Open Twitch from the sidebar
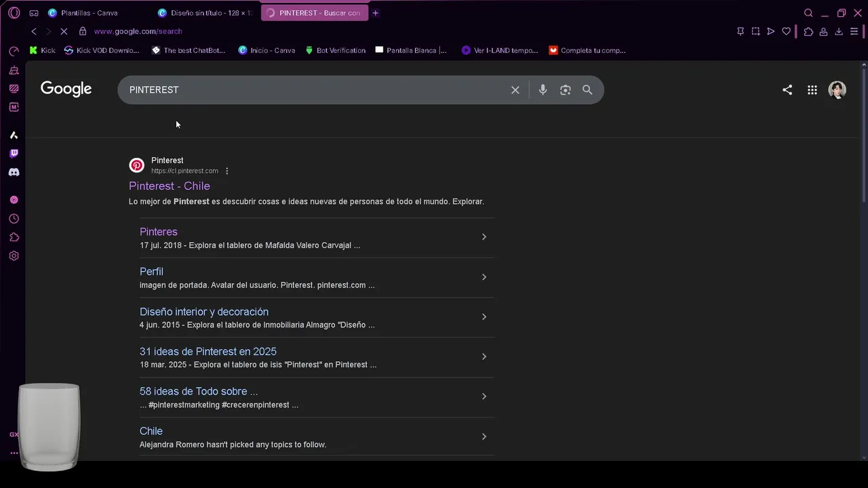Image resolution: width=868 pixels, height=488 pixels. tap(14, 154)
